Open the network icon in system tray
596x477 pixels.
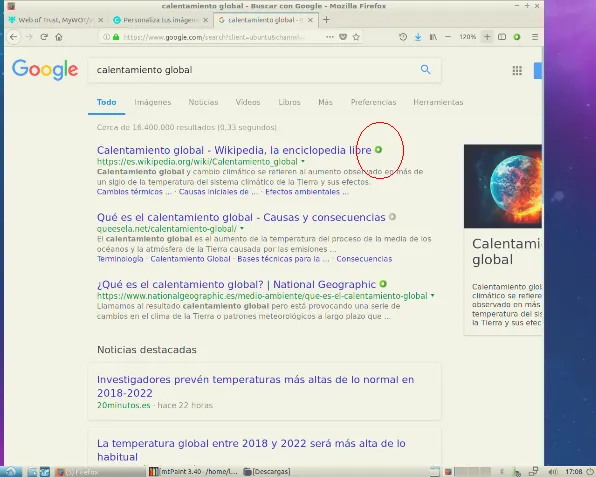tap(534, 472)
